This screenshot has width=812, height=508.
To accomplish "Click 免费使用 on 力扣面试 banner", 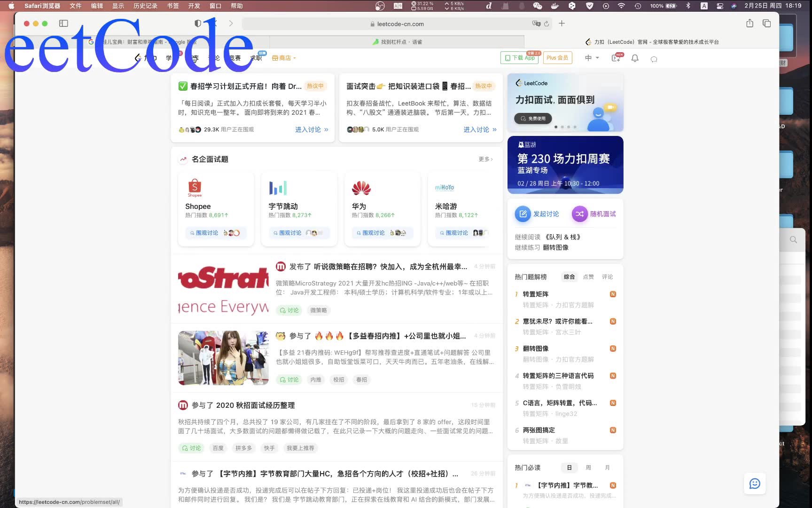I will coord(533,119).
